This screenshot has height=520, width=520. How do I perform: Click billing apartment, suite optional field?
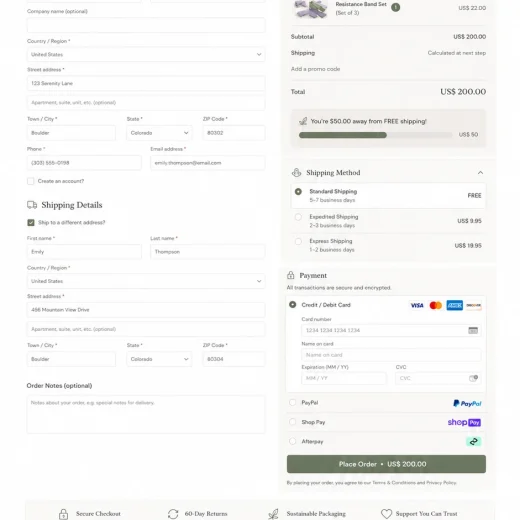pos(146,103)
